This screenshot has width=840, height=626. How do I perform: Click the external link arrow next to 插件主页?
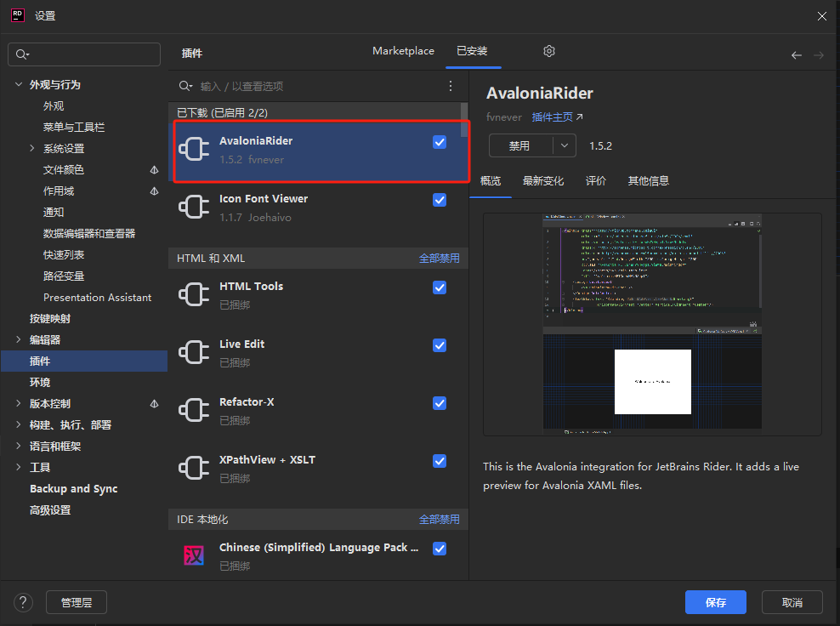[x=579, y=117]
